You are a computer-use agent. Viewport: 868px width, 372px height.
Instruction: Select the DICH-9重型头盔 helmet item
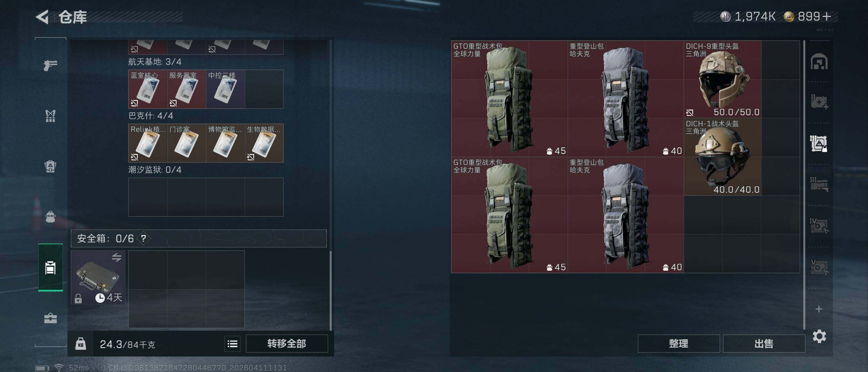click(x=722, y=79)
